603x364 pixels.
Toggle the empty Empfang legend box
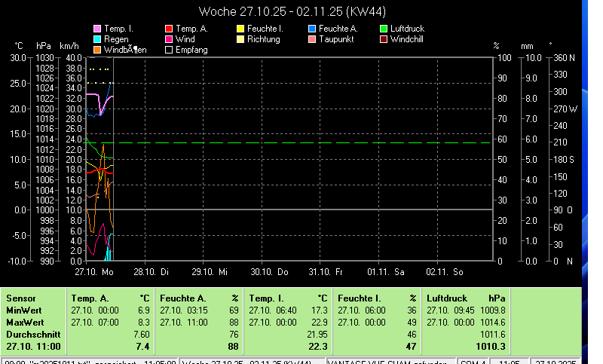coord(169,50)
